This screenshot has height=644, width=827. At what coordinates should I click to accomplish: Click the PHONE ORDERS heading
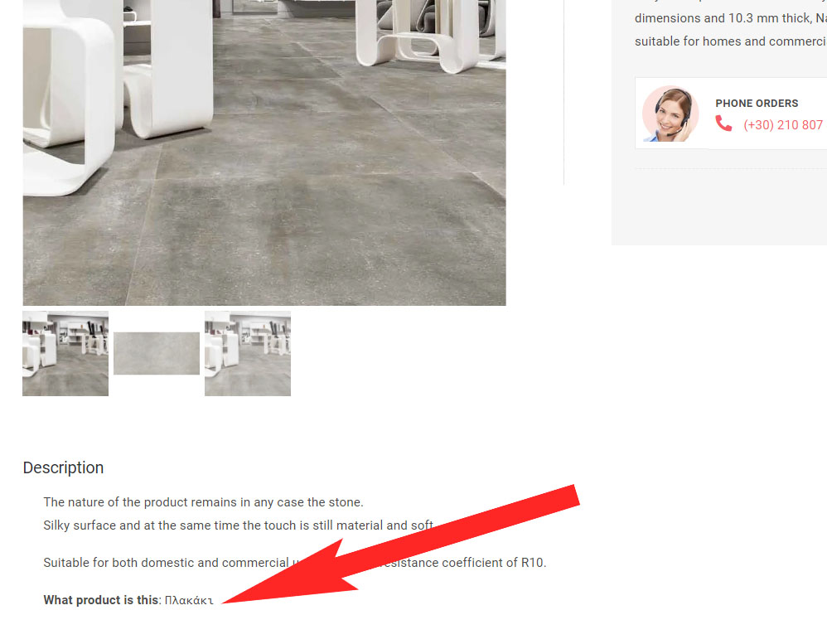757,104
